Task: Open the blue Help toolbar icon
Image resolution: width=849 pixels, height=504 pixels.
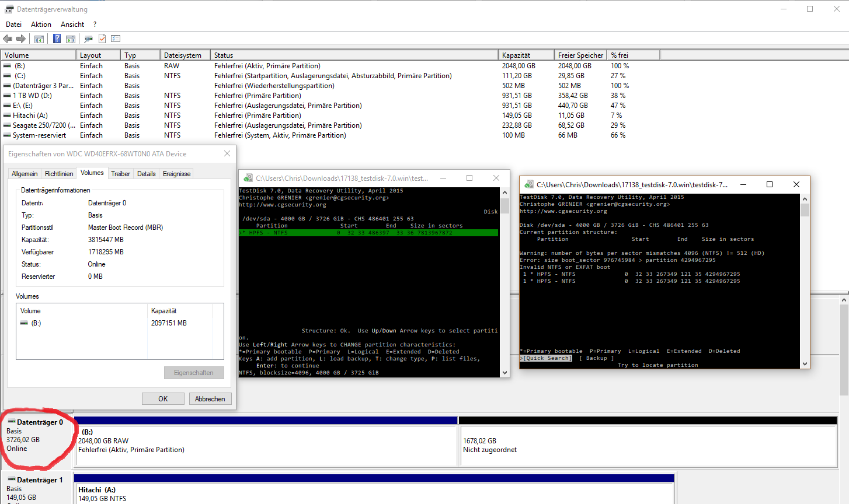Action: coord(57,38)
